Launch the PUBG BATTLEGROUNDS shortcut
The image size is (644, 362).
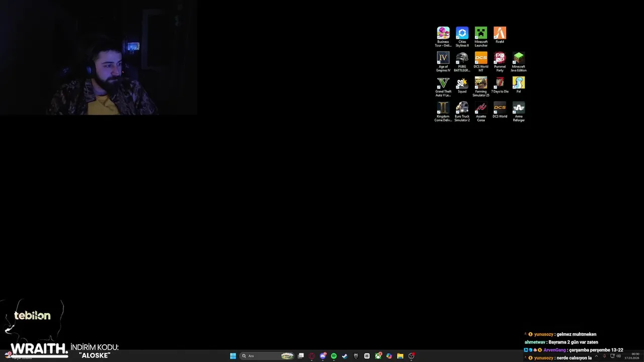462,62
